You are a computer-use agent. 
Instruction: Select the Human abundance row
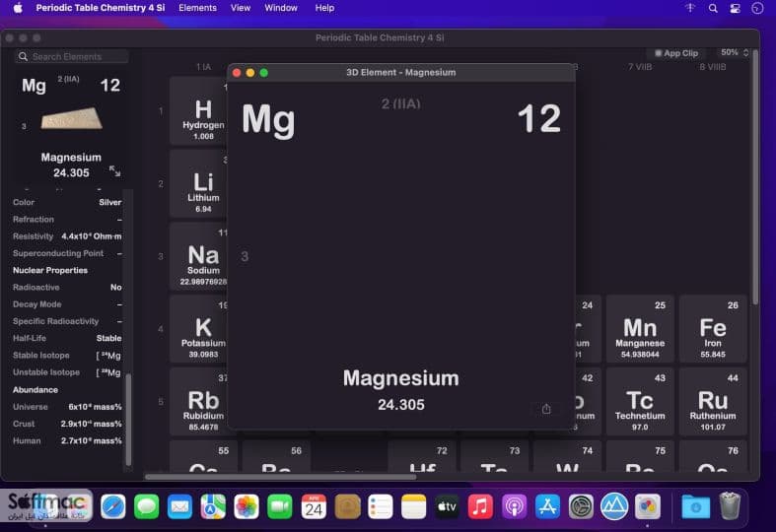tap(67, 440)
